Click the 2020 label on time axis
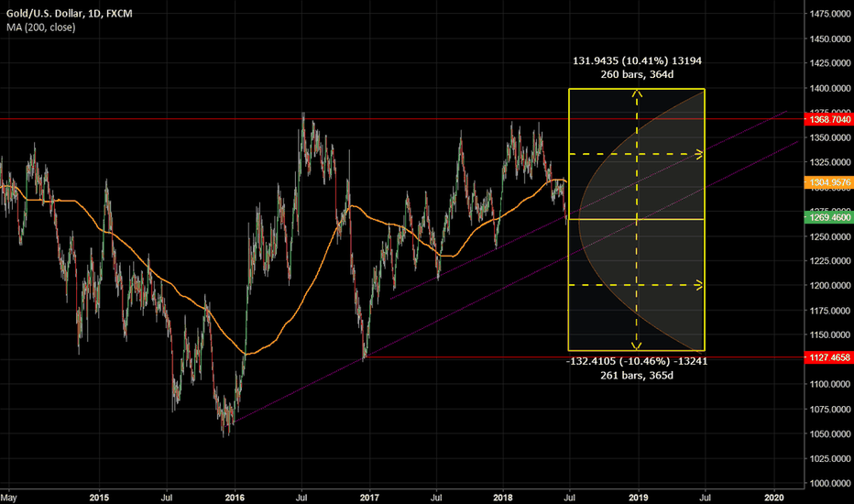854x504 pixels. point(774,498)
